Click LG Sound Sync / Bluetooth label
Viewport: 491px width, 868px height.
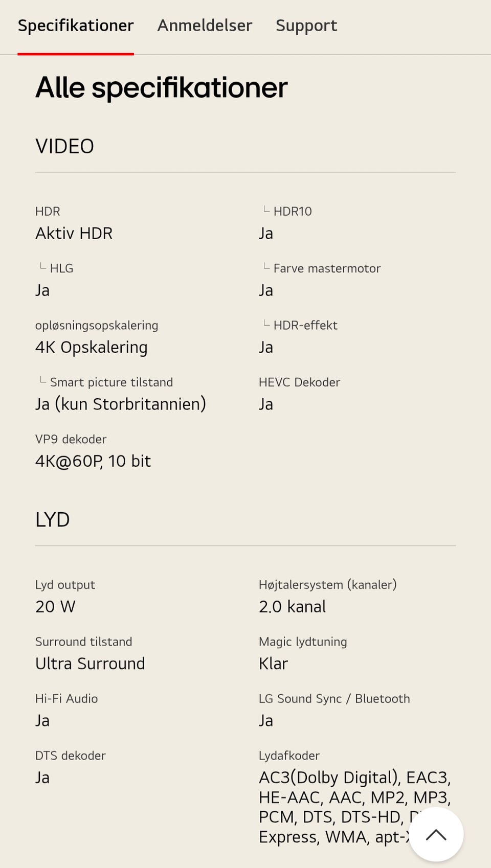[334, 699]
